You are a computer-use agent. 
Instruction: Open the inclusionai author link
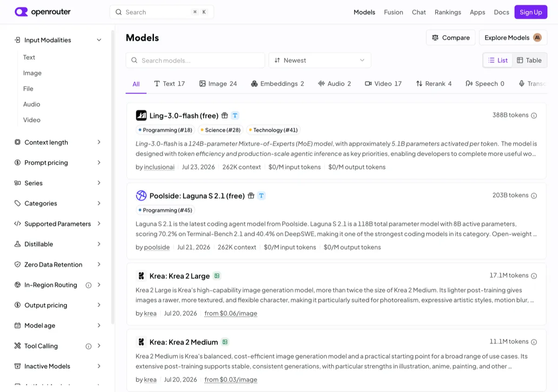click(159, 167)
